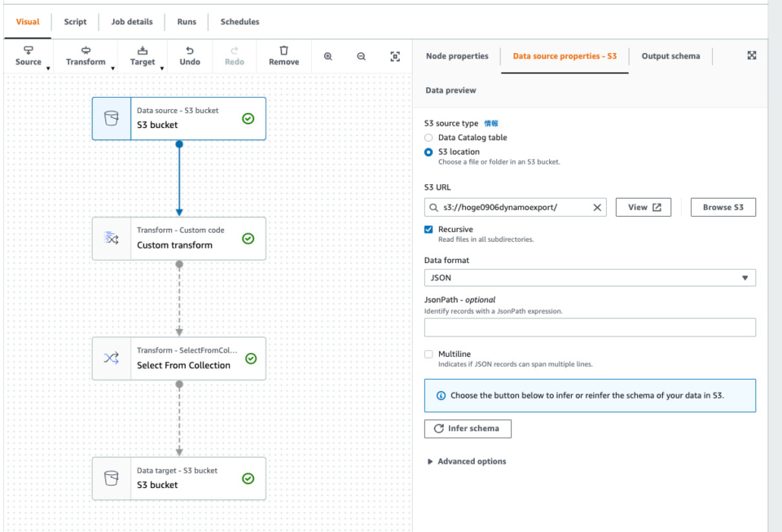Select the Custom transform node title
This screenshot has height=532, width=782.
174,244
